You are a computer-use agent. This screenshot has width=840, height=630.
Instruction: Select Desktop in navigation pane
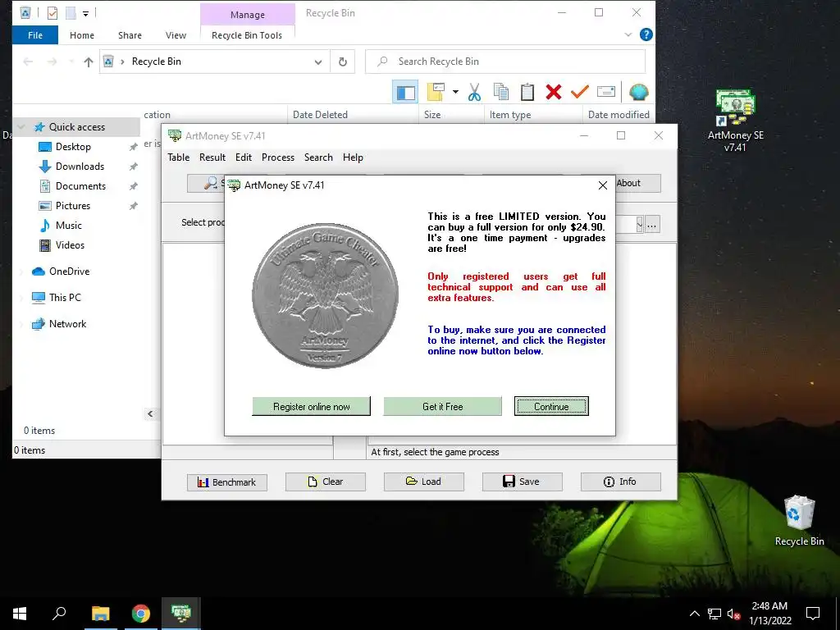pyautogui.click(x=73, y=147)
